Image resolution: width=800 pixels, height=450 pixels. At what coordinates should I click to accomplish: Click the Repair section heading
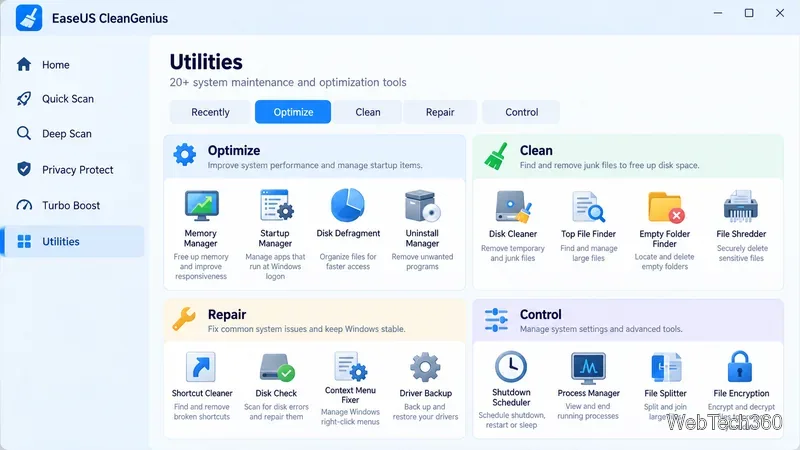click(227, 314)
